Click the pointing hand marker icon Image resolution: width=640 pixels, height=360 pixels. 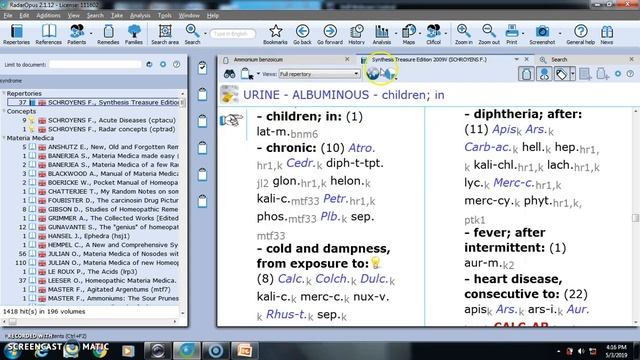coord(231,120)
